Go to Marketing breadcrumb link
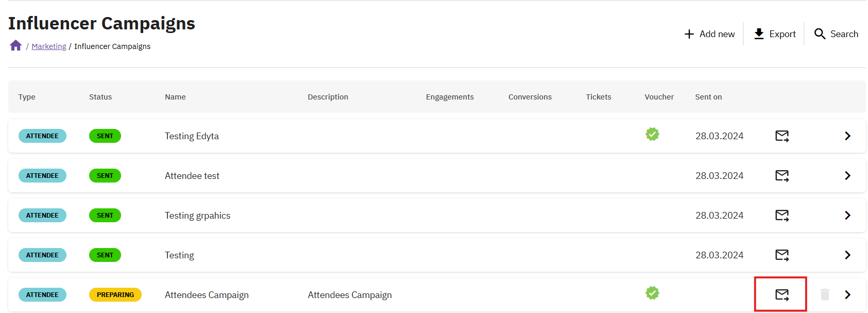Viewport: 868px width, 313px height. [49, 46]
